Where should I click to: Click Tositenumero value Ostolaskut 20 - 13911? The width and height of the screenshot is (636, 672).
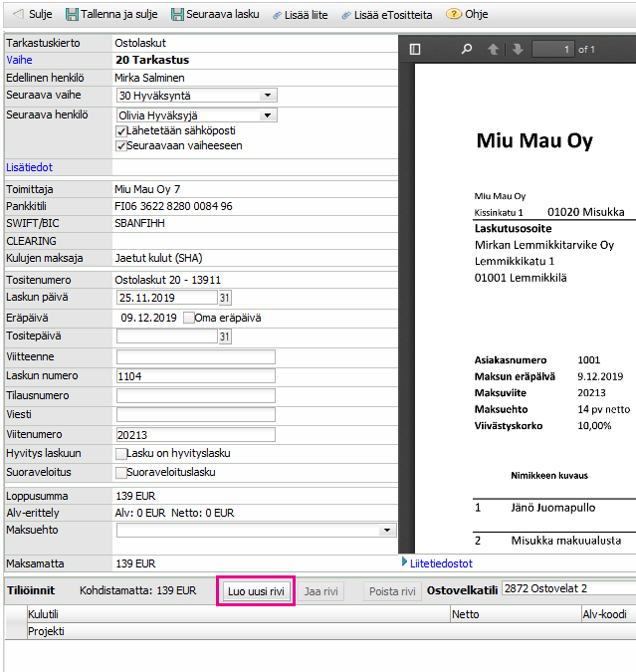pos(167,281)
